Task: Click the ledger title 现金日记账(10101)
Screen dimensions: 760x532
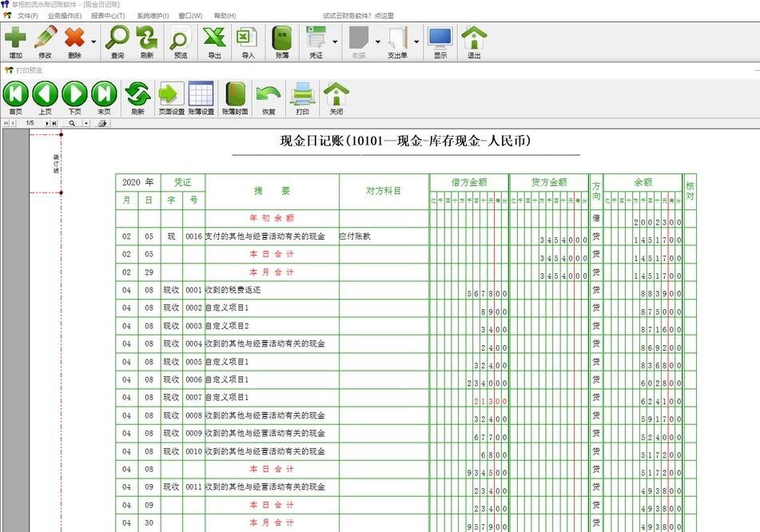Action: 405,141
